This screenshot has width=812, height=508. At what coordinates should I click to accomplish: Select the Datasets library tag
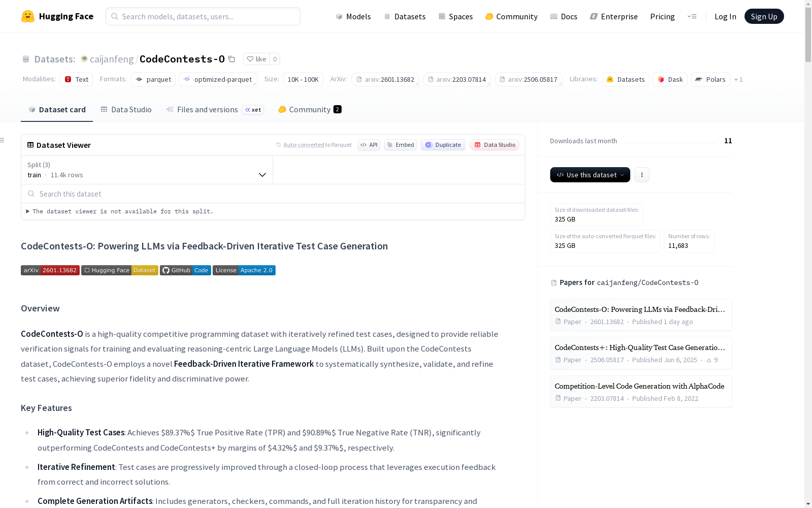(626, 79)
